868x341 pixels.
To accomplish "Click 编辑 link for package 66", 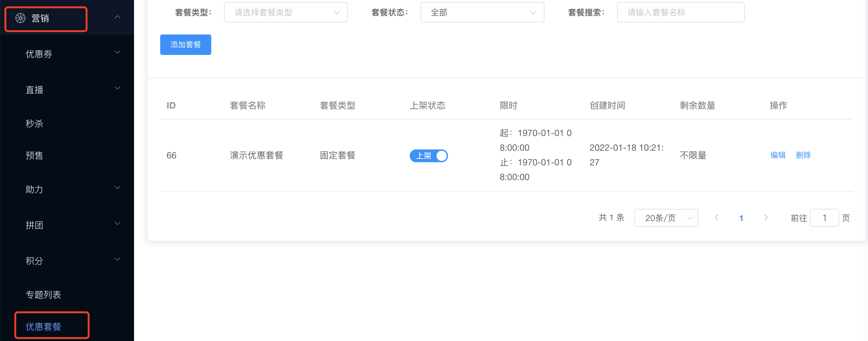I will (x=778, y=155).
